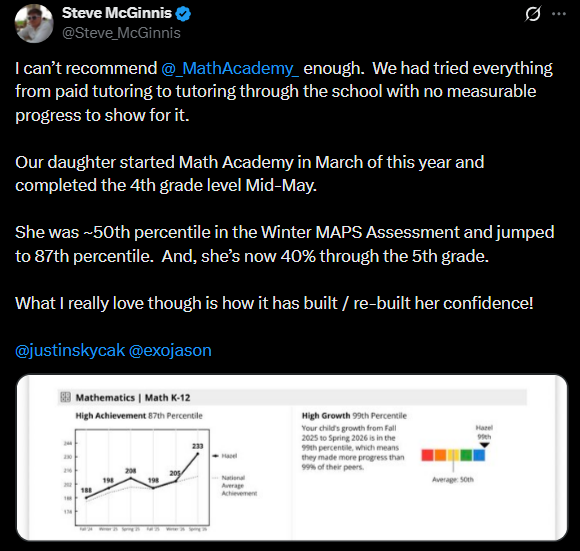Click the Mathematics grid icon in report
Image resolution: width=580 pixels, height=551 pixels.
pos(65,398)
